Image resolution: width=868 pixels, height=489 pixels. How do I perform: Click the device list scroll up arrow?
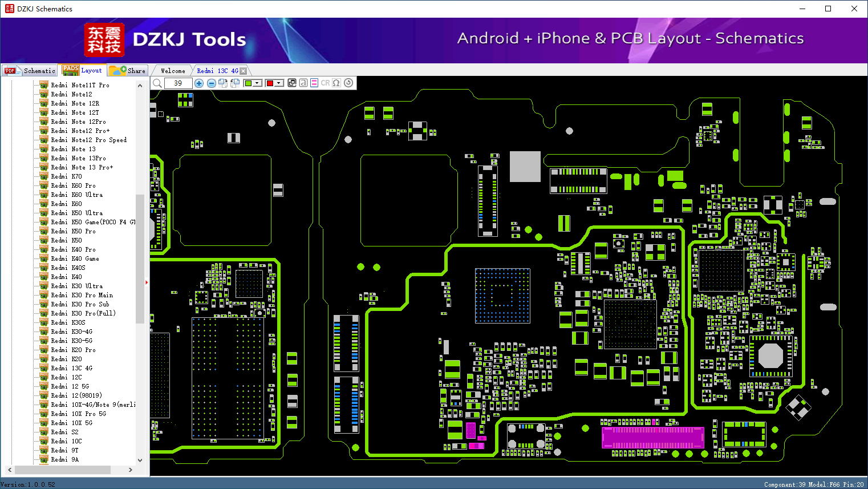(140, 86)
